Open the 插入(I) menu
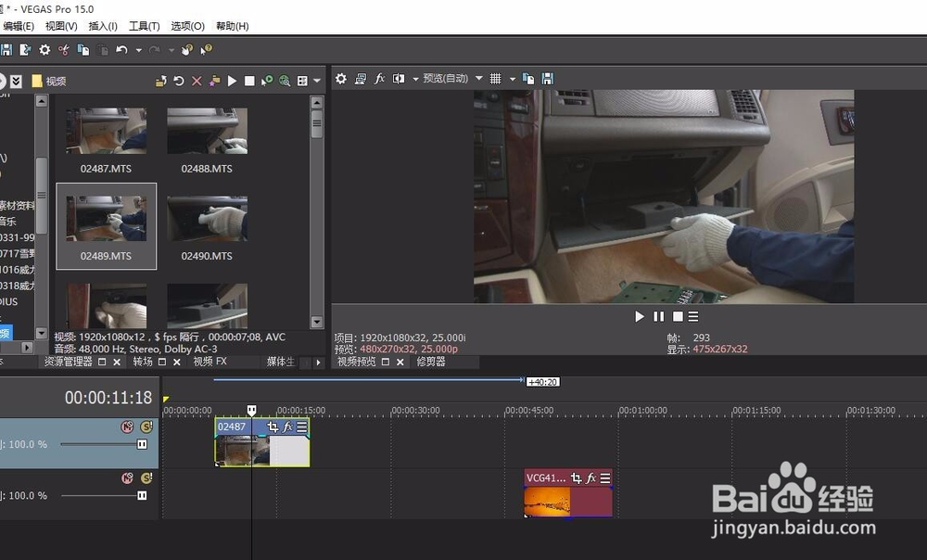927x560 pixels. (103, 26)
